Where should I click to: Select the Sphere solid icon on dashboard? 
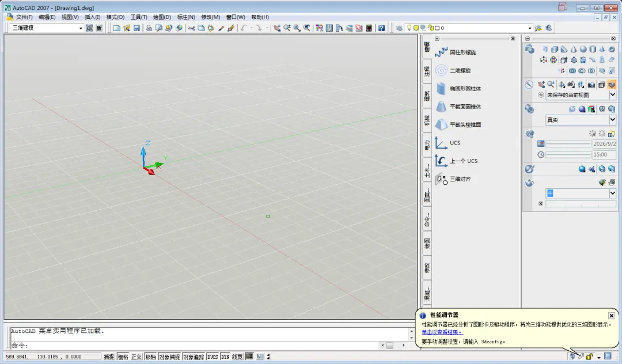point(583,49)
